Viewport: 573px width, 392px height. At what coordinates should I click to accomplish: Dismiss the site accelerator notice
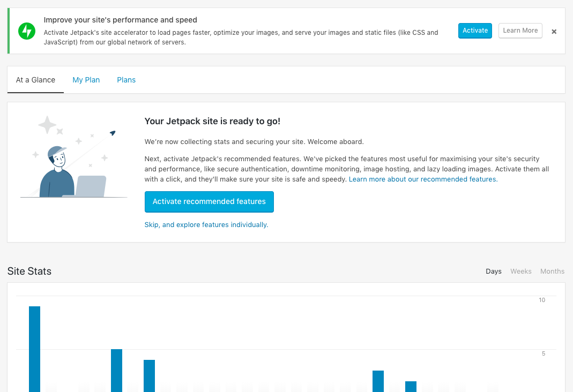(554, 32)
